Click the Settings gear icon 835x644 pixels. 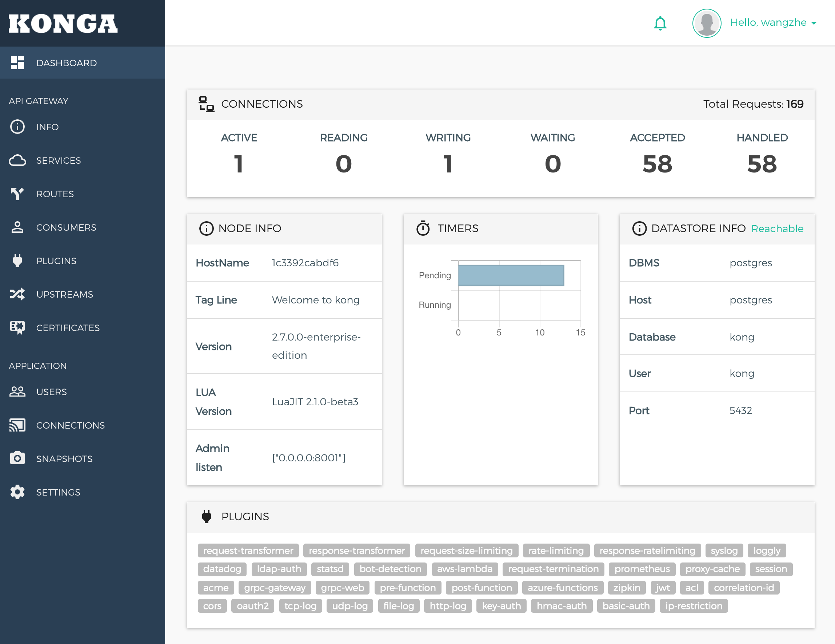(x=17, y=492)
